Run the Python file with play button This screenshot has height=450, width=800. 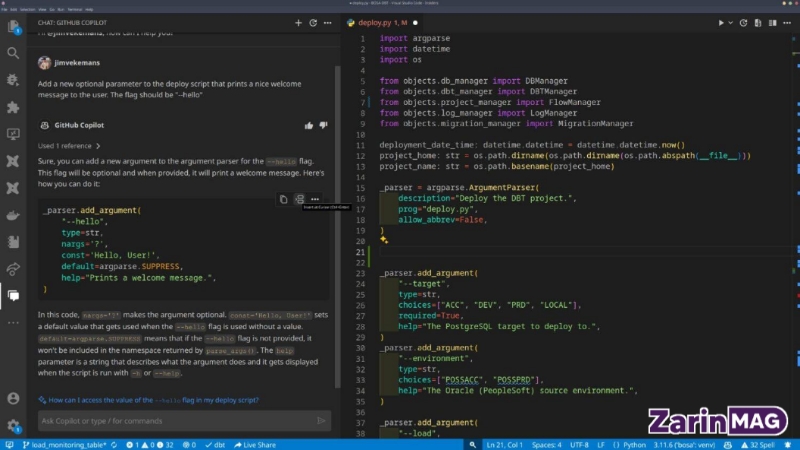721,23
